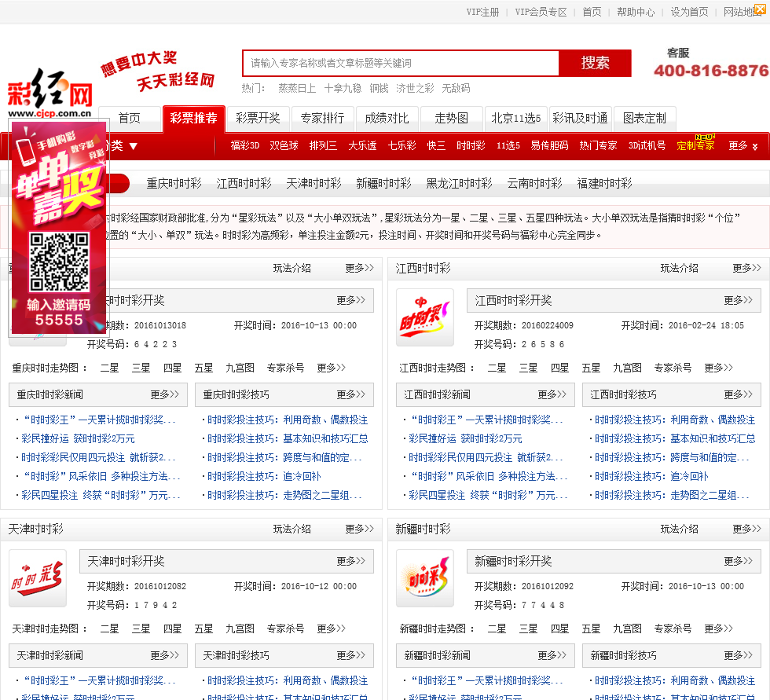Select 热门专家 in the red menu
Screen dimensions: 770x700
coord(598,146)
